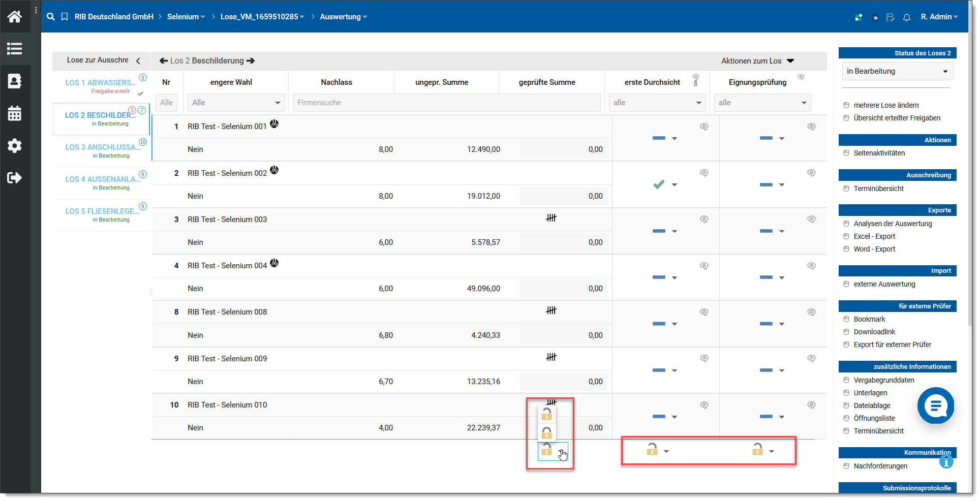Open the R. Admin user menu
980x501 pixels.
click(x=939, y=17)
